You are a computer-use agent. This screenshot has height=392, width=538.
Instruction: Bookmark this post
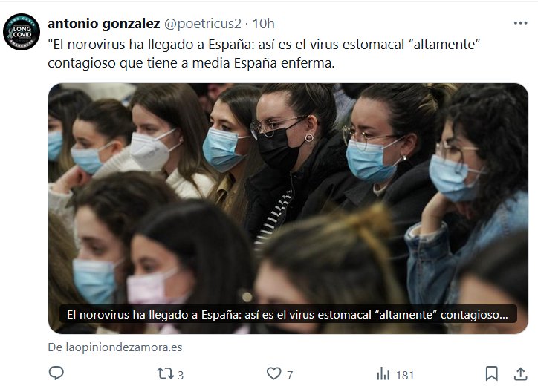coord(491,373)
